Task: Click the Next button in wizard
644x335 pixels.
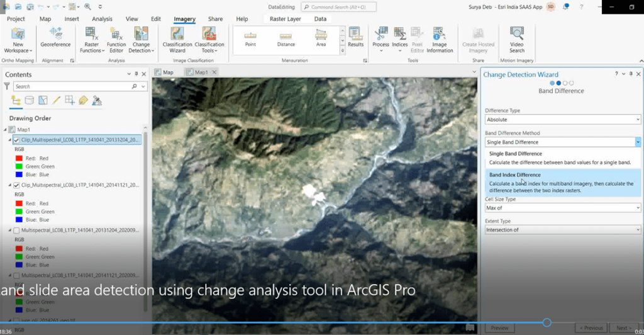Action: click(623, 328)
